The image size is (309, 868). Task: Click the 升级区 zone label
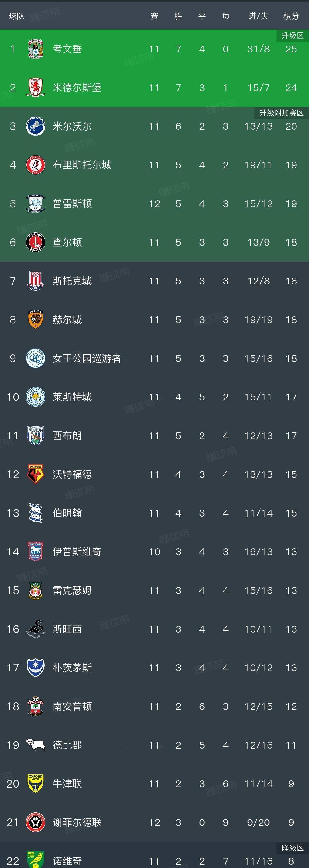[x=292, y=36]
